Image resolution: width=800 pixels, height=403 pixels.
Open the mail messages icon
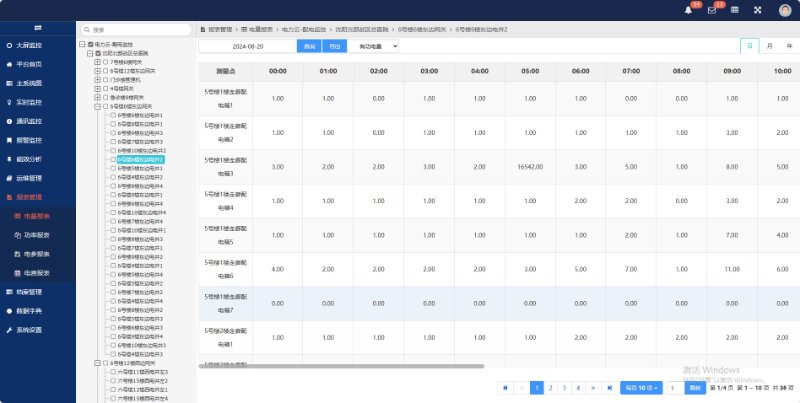[712, 10]
